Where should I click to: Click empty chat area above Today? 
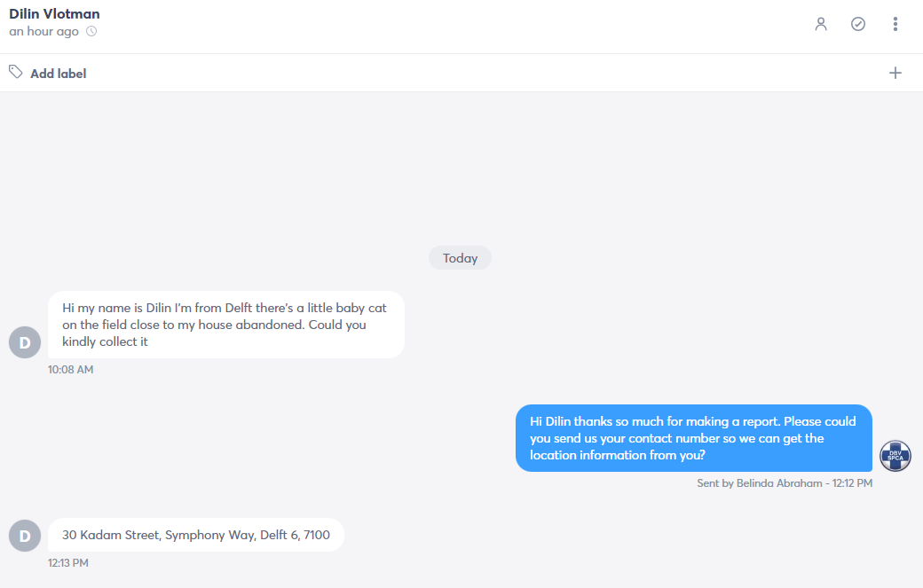(461, 168)
